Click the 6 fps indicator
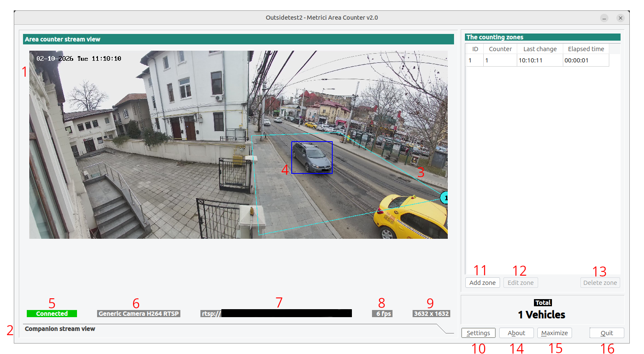This screenshot has height=354, width=644. click(382, 314)
